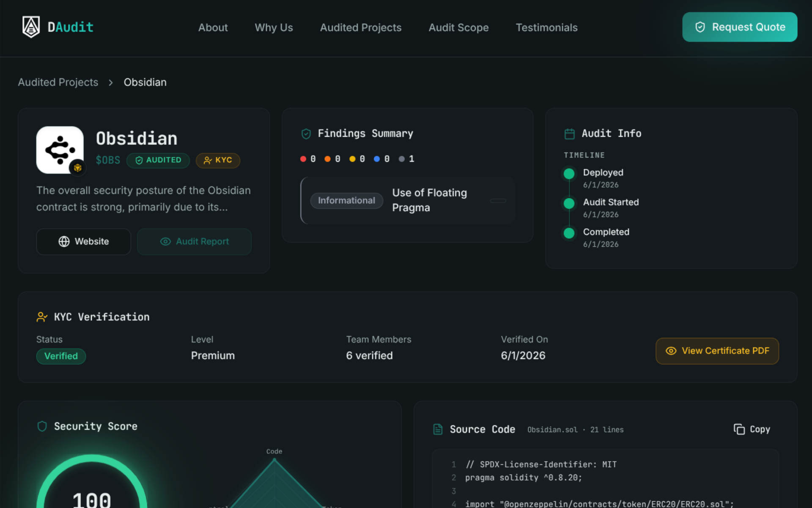Click the Obsidian breadcrumb text
The width and height of the screenshot is (812, 508).
145,82
